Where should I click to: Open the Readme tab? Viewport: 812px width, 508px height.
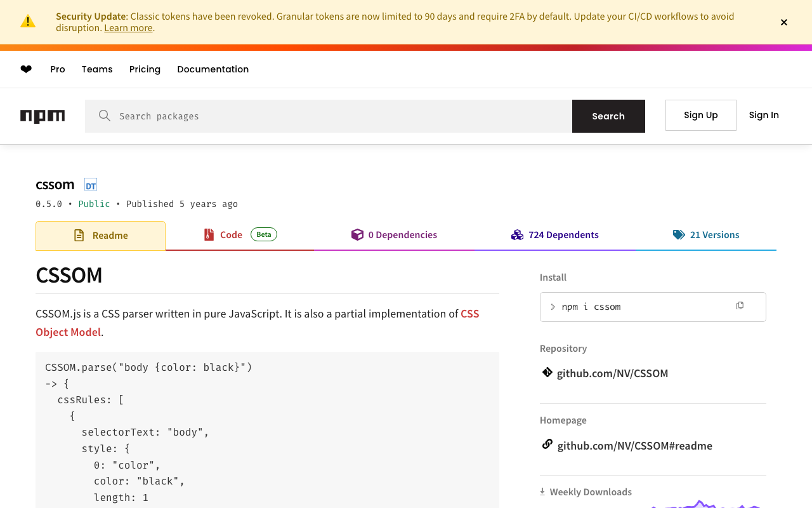click(101, 236)
